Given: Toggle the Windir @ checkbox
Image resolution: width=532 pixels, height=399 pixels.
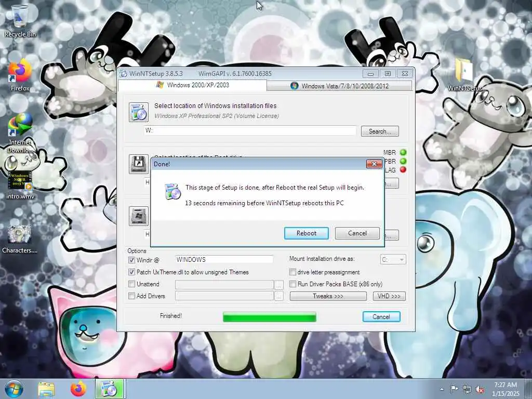Looking at the screenshot, I should 131,260.
